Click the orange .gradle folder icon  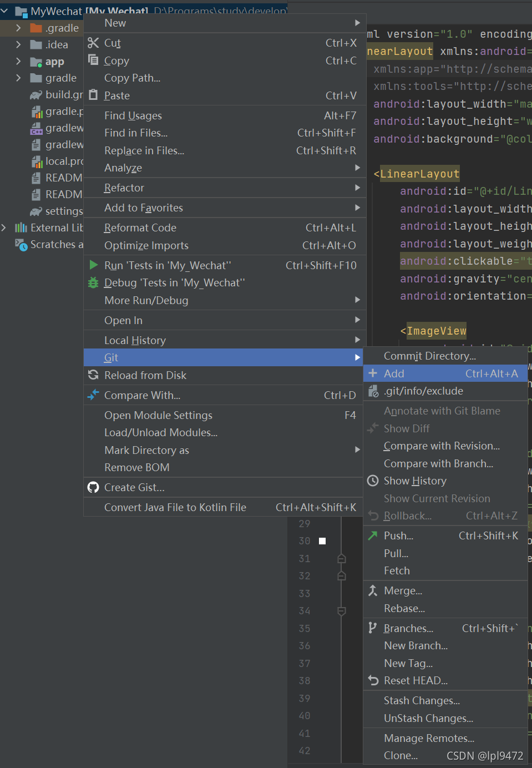coord(36,28)
